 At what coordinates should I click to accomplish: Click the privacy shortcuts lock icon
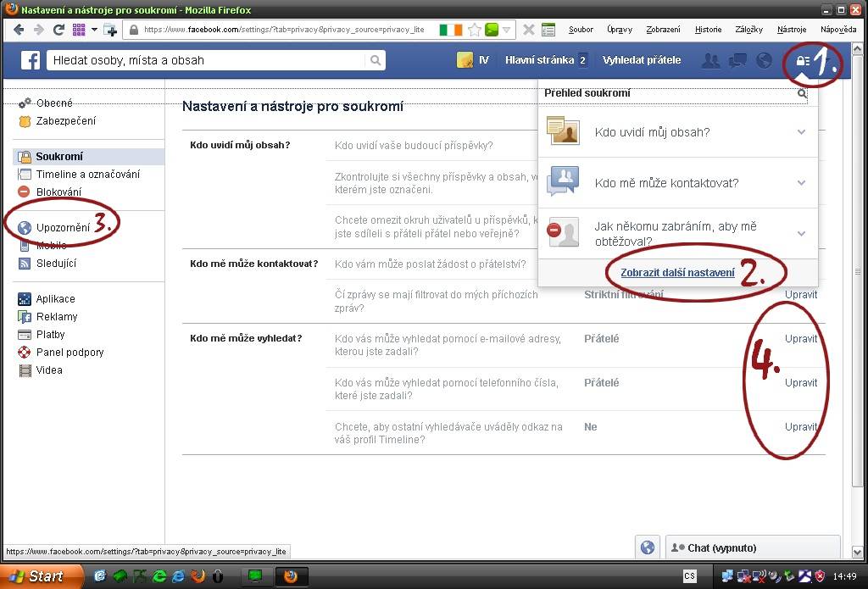[x=802, y=60]
